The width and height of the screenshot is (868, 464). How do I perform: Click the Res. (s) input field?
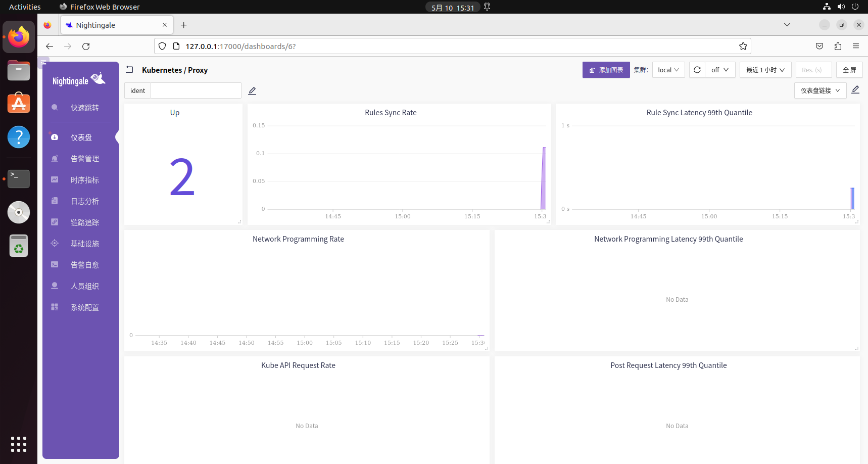click(x=813, y=70)
